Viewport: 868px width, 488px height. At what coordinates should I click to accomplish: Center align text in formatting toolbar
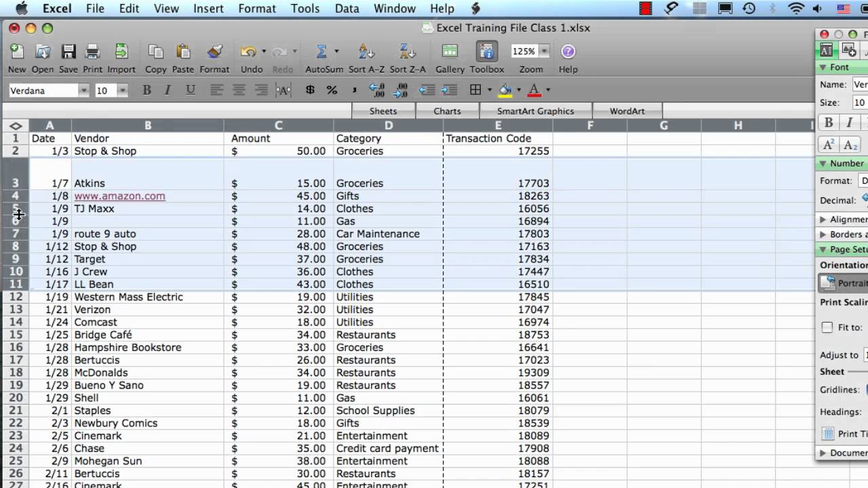(x=239, y=90)
